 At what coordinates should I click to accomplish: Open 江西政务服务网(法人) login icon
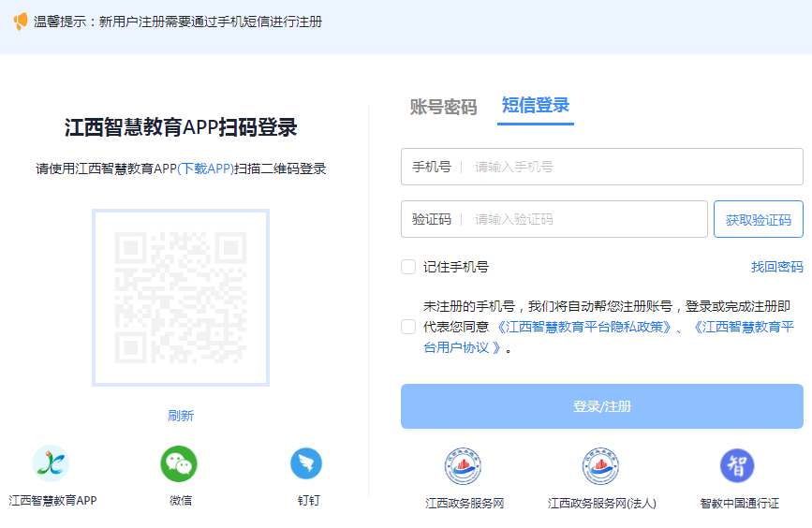pos(601,465)
